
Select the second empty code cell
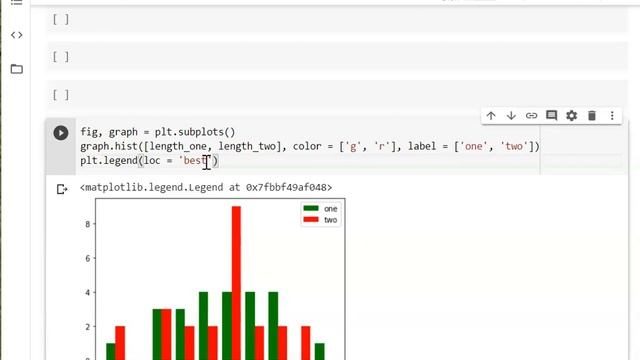[337, 57]
